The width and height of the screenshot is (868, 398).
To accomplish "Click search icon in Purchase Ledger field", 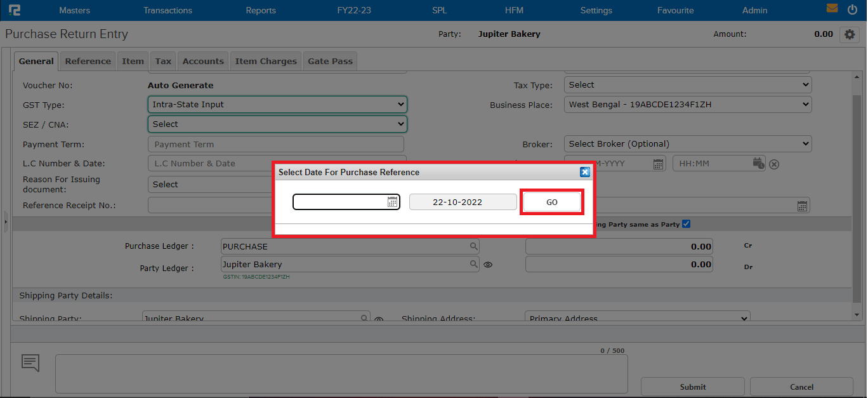I will point(473,246).
